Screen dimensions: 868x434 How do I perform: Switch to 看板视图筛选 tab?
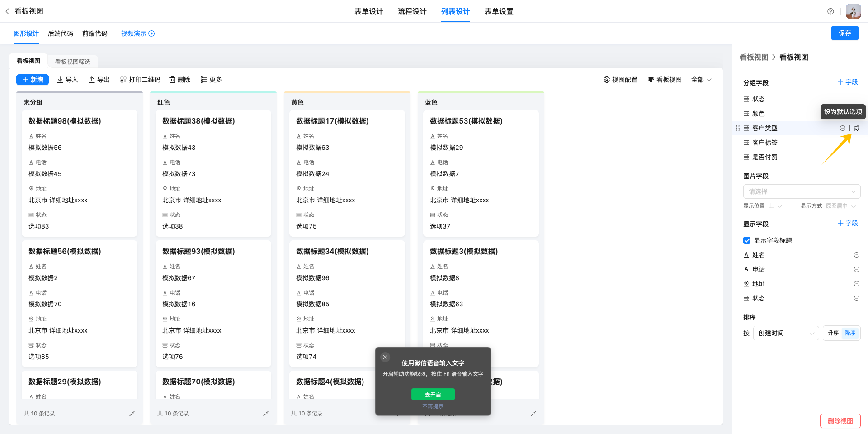(73, 62)
